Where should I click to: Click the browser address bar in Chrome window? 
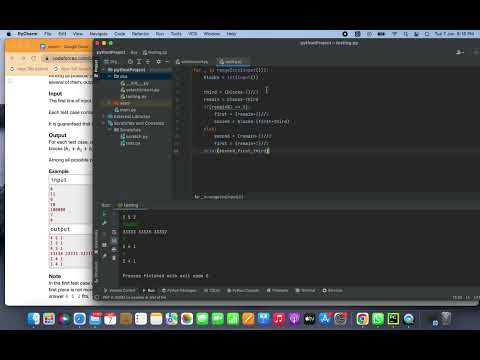coord(68,58)
